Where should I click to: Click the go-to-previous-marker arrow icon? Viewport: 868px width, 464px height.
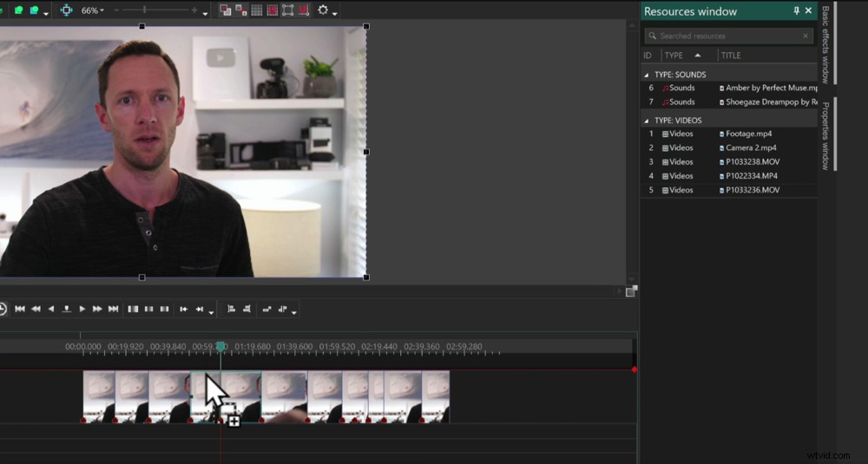click(184, 309)
